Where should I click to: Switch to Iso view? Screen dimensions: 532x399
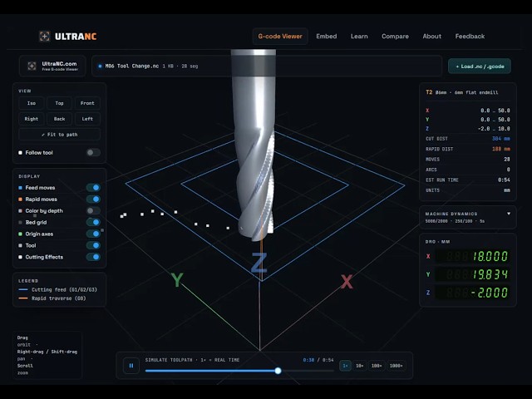[32, 103]
